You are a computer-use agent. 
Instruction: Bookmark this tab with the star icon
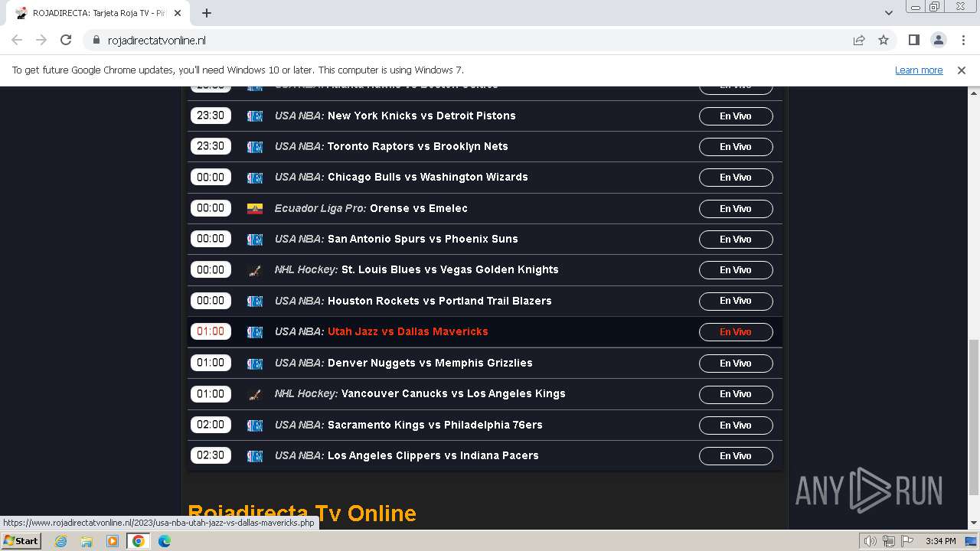884,41
